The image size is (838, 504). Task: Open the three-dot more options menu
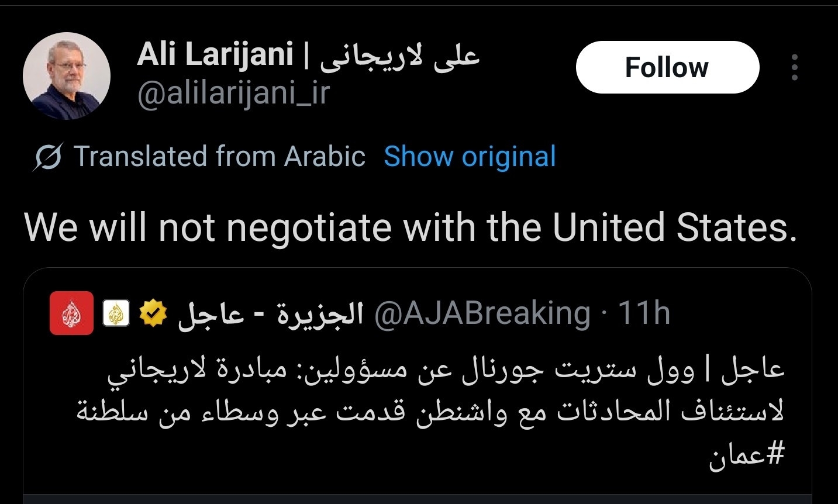794,67
